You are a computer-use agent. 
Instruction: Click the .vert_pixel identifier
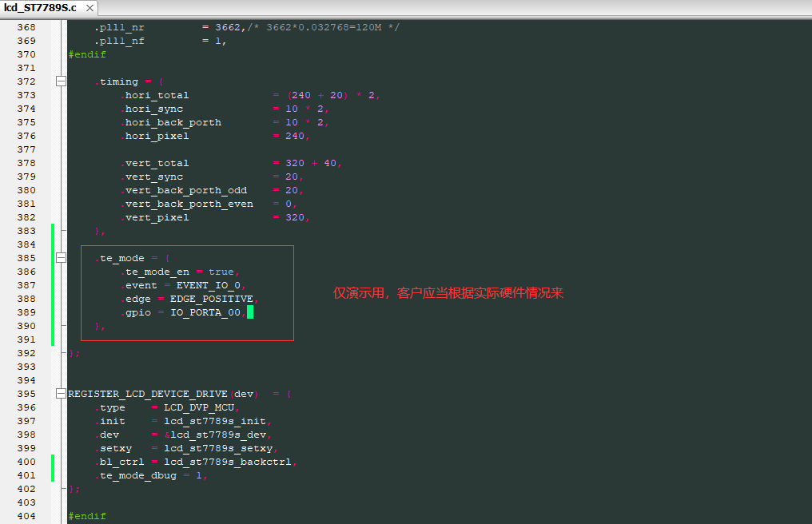[155, 217]
